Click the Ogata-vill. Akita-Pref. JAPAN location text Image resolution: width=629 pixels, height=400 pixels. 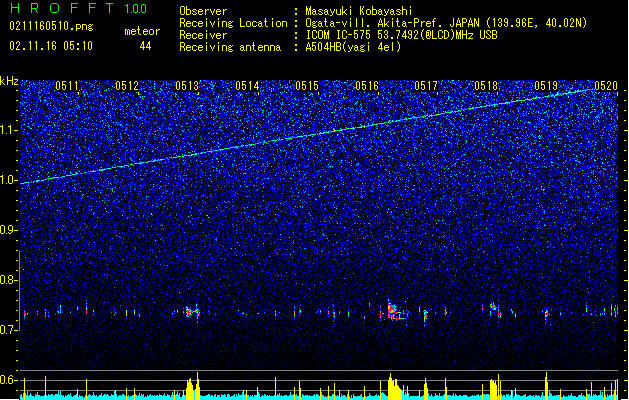(x=446, y=23)
